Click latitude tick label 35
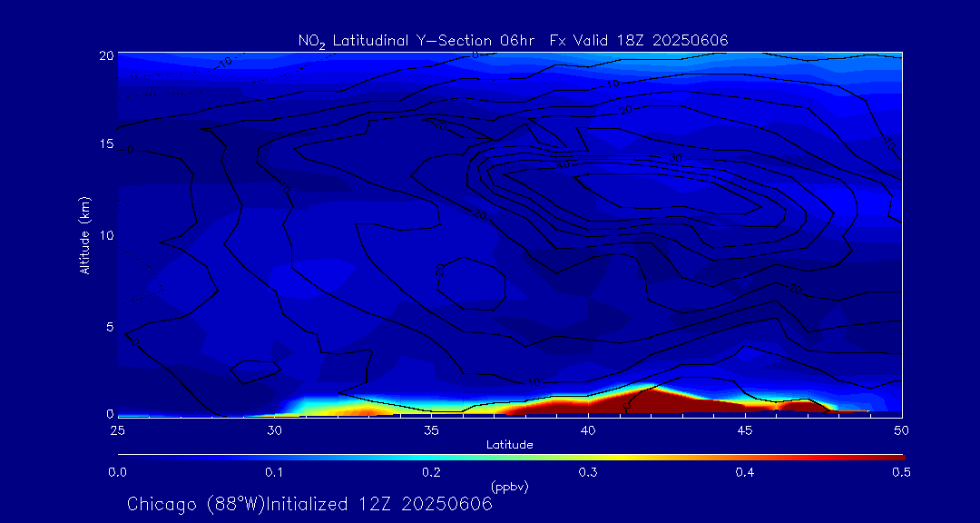Screen dimensions: 980x523 click(431, 430)
